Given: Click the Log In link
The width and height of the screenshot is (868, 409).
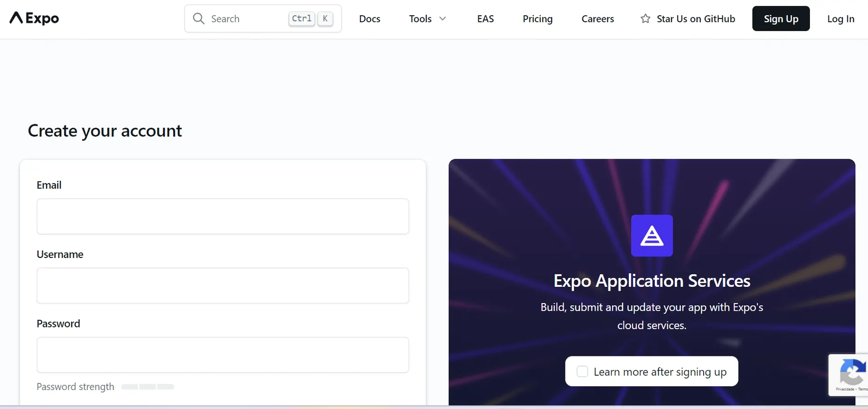Looking at the screenshot, I should tap(840, 19).
